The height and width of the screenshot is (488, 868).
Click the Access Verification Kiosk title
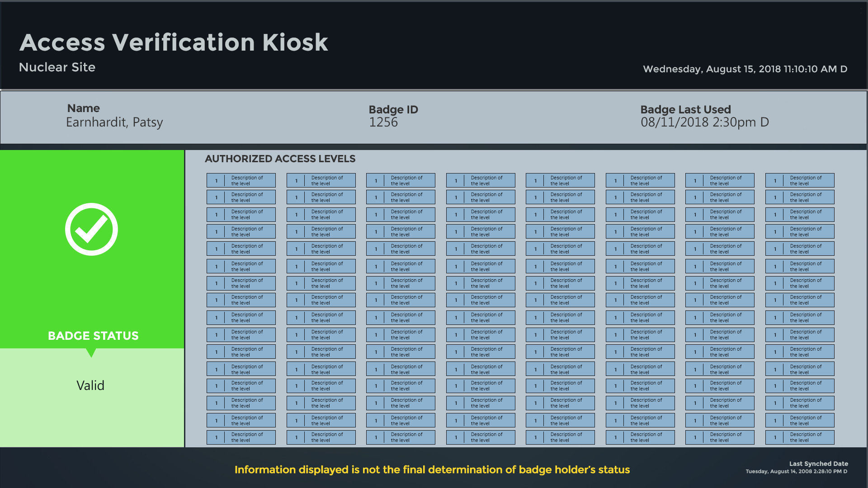coord(174,42)
